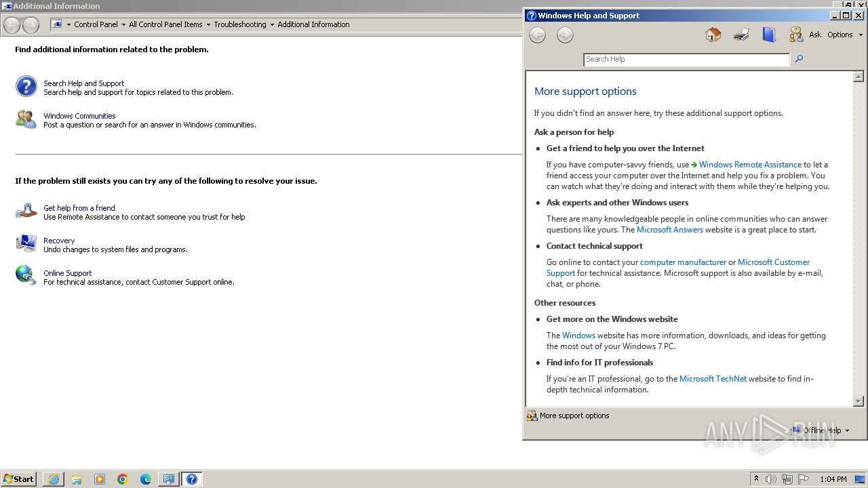Viewport: 868px width, 488px height.
Task: Select Troubleshooting in breadcrumb
Action: pyautogui.click(x=240, y=24)
